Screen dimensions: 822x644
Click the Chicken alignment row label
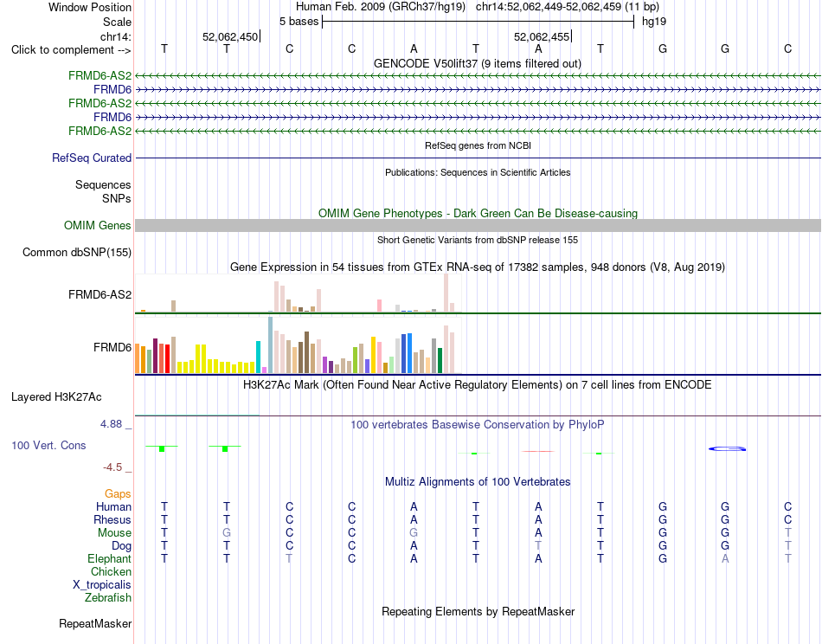pyautogui.click(x=111, y=571)
